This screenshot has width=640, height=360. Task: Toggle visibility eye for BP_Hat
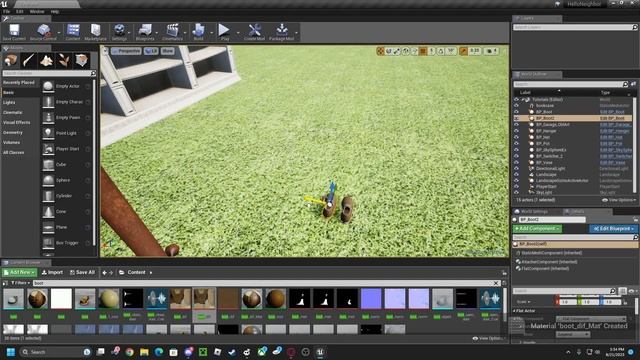[x=516, y=137]
